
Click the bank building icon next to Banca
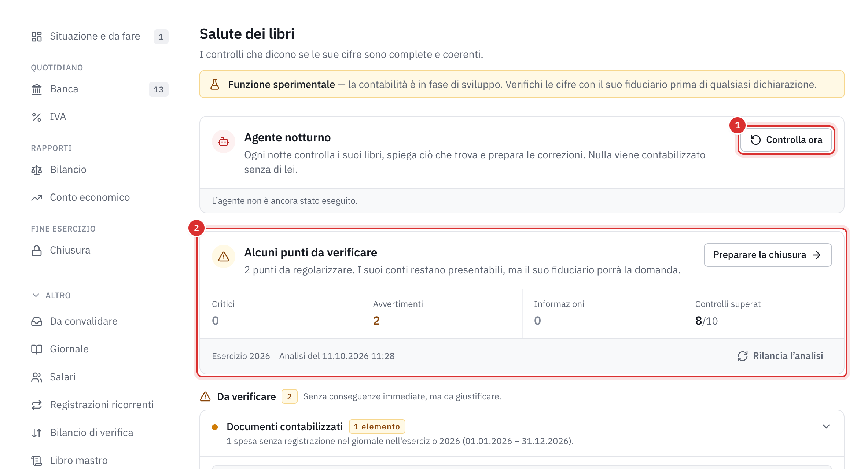[37, 89]
